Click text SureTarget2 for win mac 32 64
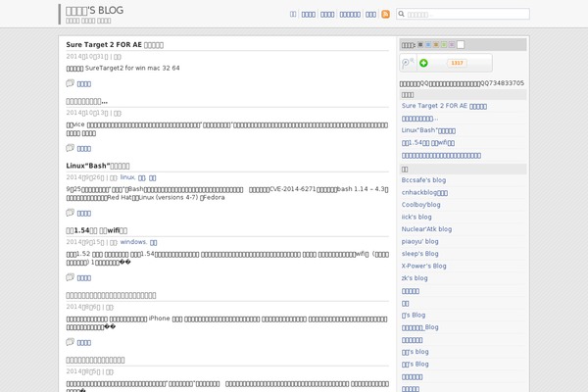The height and width of the screenshot is (392, 588). pos(123,69)
